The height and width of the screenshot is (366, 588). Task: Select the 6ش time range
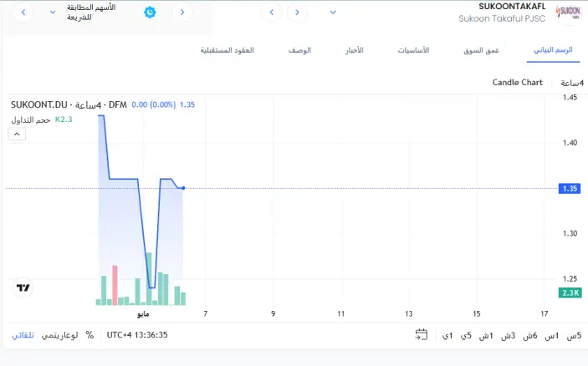click(x=530, y=336)
